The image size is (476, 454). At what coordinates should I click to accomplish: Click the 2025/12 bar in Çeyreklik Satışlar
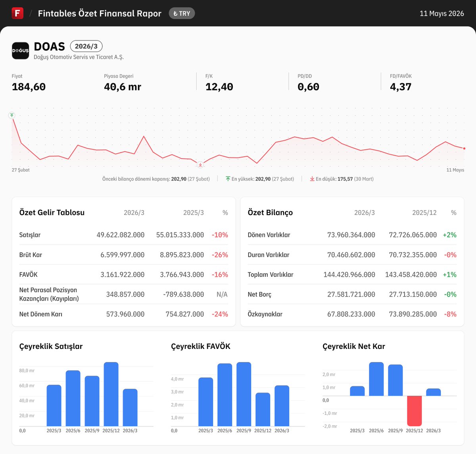coord(111,394)
